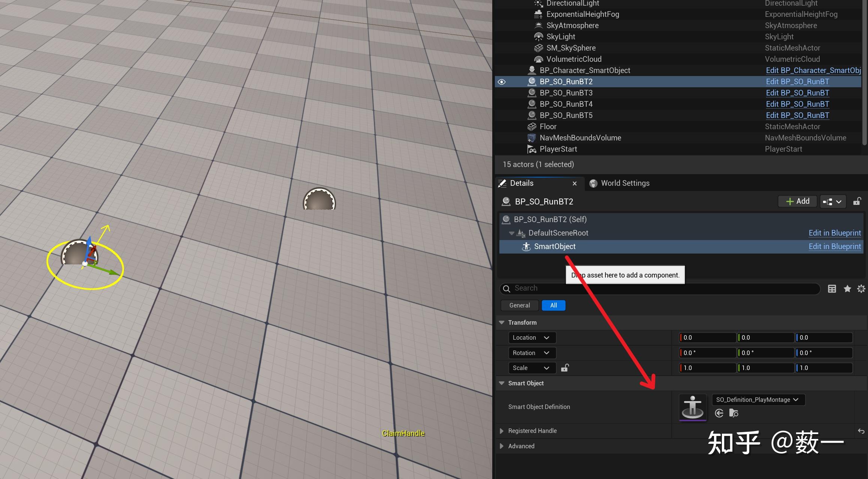Open the Details panel view options gear icon

(x=861, y=288)
